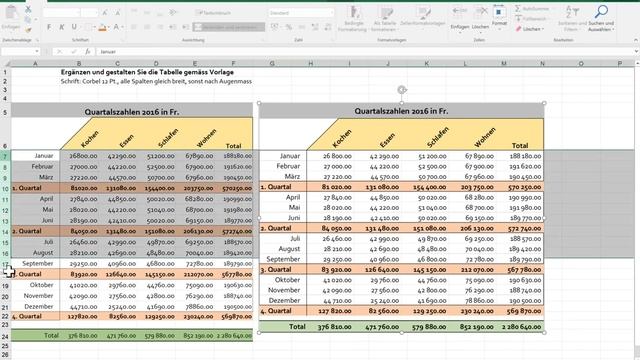Click the AutoSumme sigma icon
Image resolution: width=640 pixels, height=360 pixels.
[x=518, y=9]
